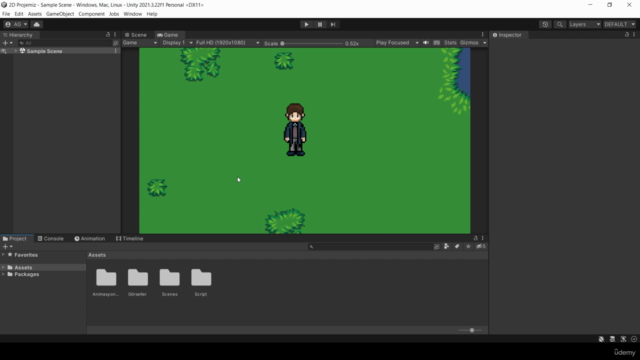Open the Project search by type icon
The image size is (640, 360).
(x=447, y=247)
